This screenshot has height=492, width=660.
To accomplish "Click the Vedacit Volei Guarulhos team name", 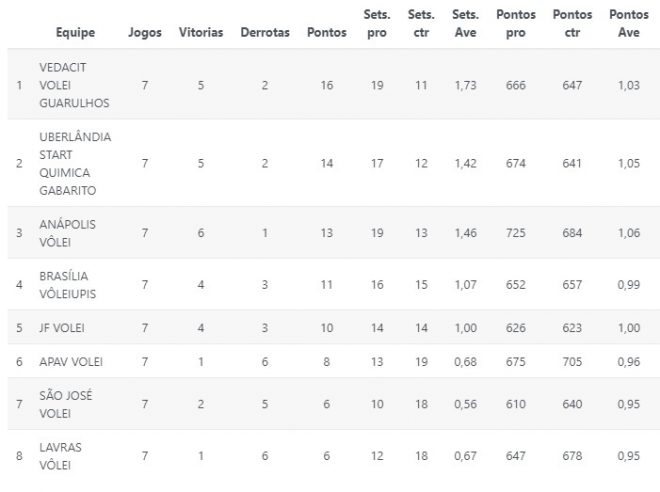I will coord(74,85).
